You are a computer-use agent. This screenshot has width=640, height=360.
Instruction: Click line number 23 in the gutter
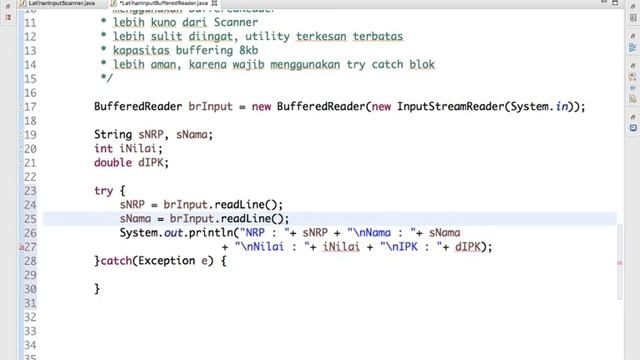click(x=30, y=191)
